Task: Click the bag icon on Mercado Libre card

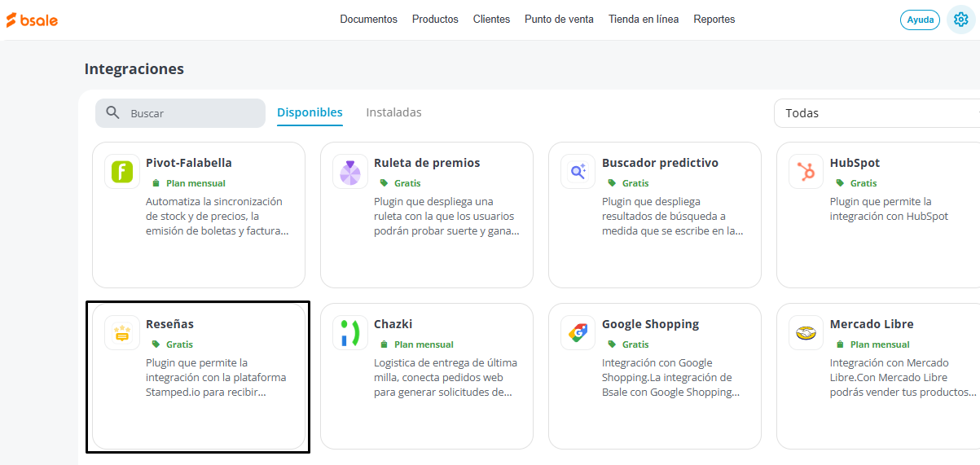Action: [840, 344]
